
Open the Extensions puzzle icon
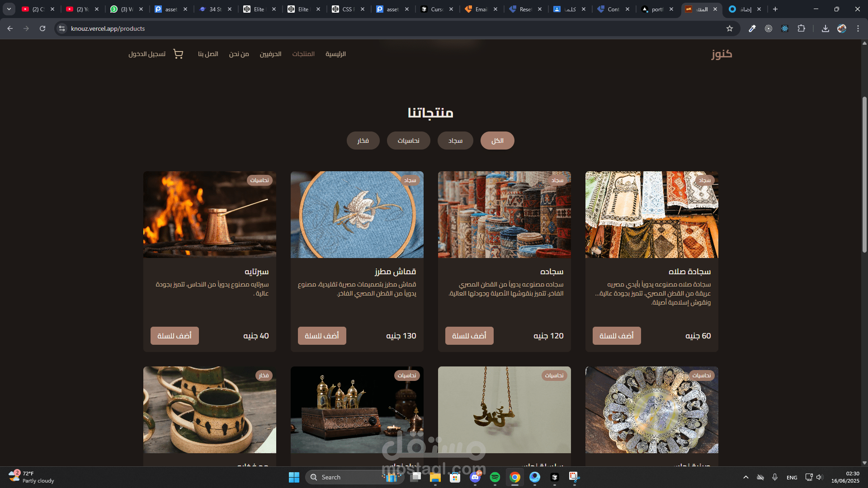tap(801, 28)
